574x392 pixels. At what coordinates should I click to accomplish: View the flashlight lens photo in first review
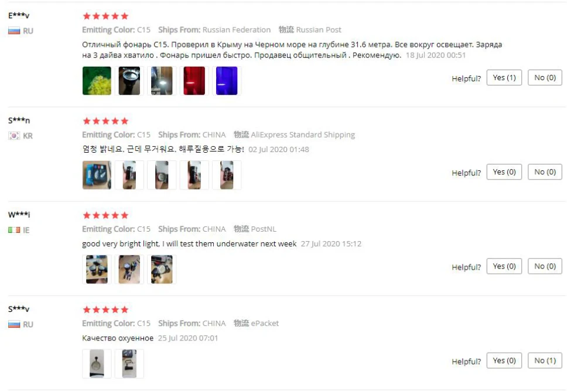[x=129, y=81]
